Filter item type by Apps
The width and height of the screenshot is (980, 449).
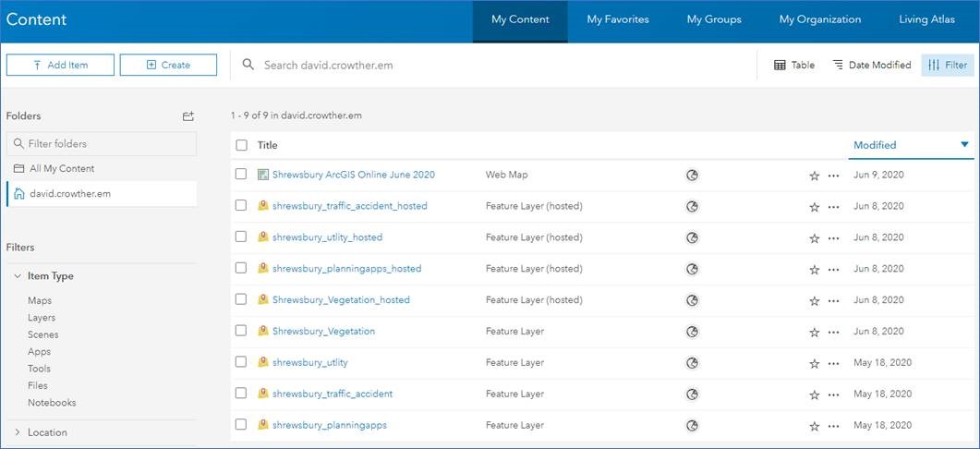[40, 351]
